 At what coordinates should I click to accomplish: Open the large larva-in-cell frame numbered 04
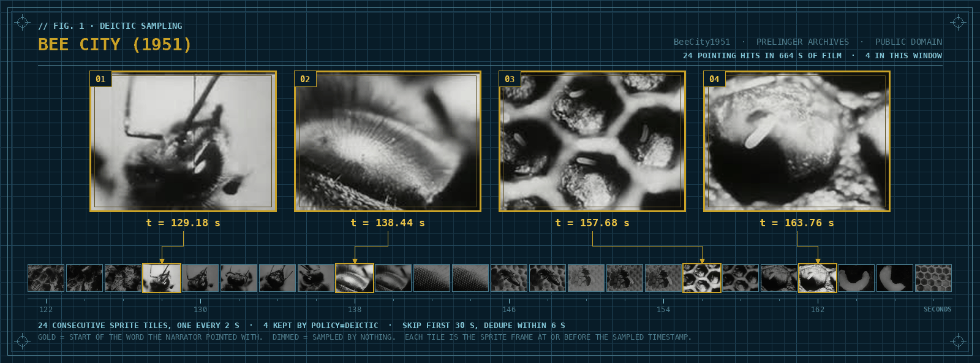pos(797,142)
